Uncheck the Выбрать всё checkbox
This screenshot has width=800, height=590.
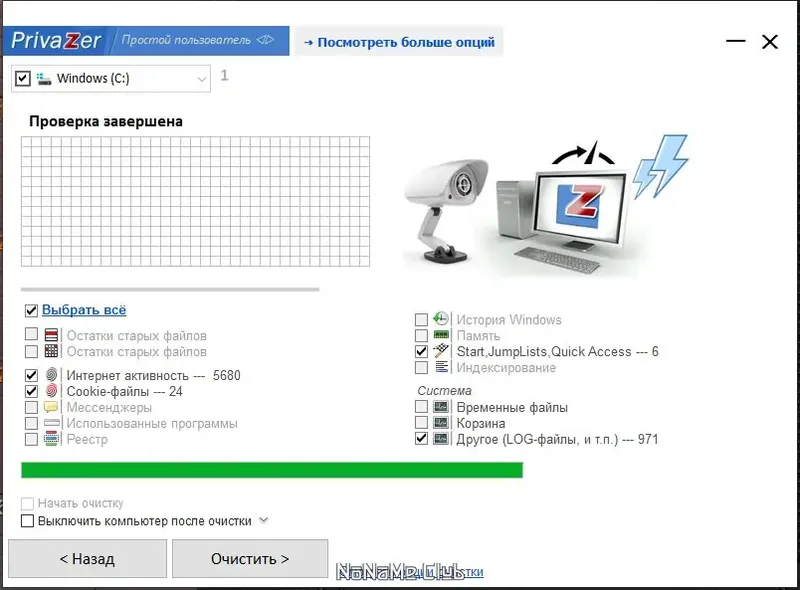tap(31, 310)
